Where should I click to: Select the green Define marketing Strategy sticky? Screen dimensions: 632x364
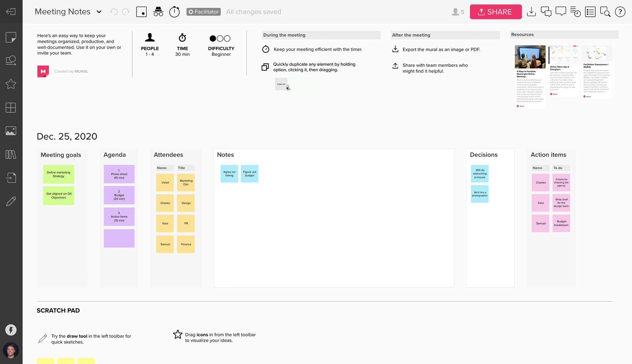pos(58,174)
